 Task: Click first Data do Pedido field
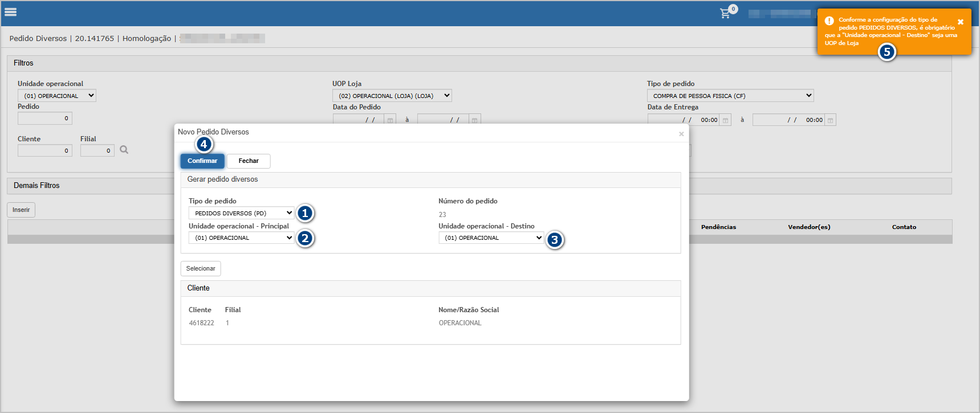tap(359, 120)
